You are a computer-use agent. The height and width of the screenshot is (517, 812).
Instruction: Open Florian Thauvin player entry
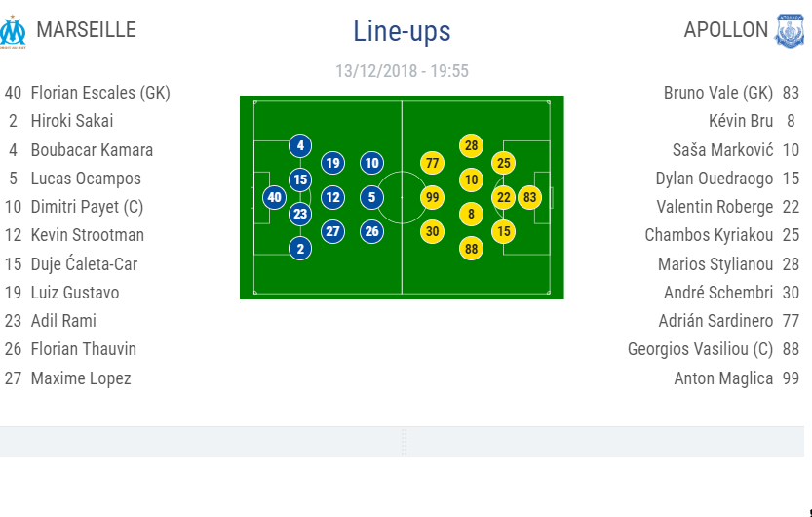(84, 349)
